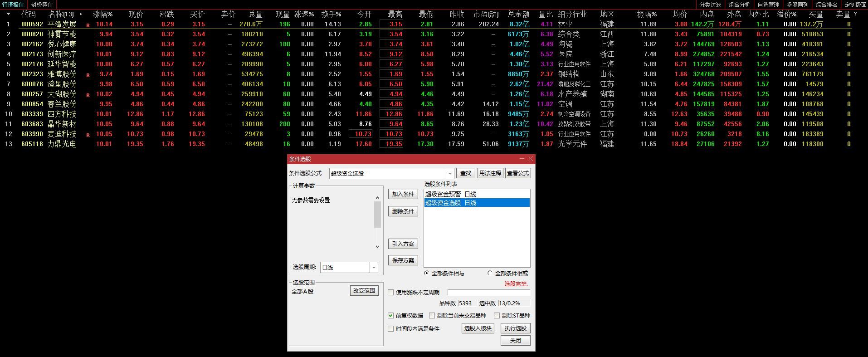Select 超级资金预警 日线 in condition list

(477, 194)
